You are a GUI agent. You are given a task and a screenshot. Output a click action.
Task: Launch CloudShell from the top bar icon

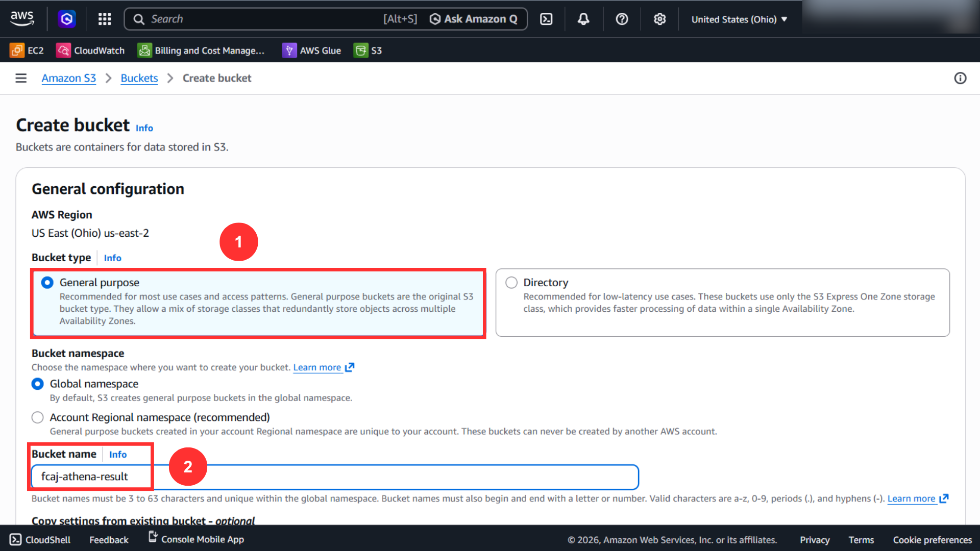click(x=546, y=19)
